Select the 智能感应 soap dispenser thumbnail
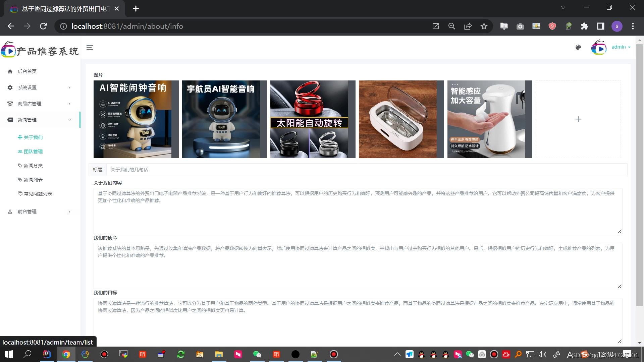This screenshot has width=644, height=362. pyautogui.click(x=490, y=119)
